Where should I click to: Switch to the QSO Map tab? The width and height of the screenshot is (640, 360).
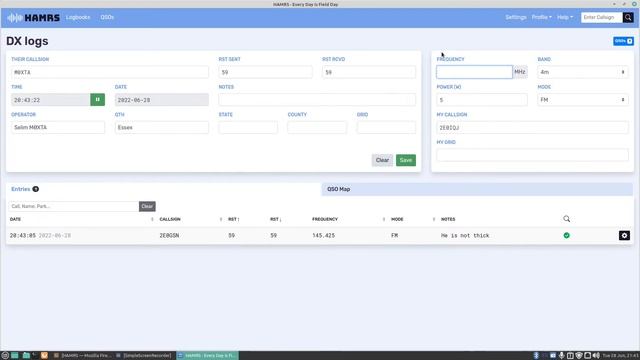pos(477,189)
